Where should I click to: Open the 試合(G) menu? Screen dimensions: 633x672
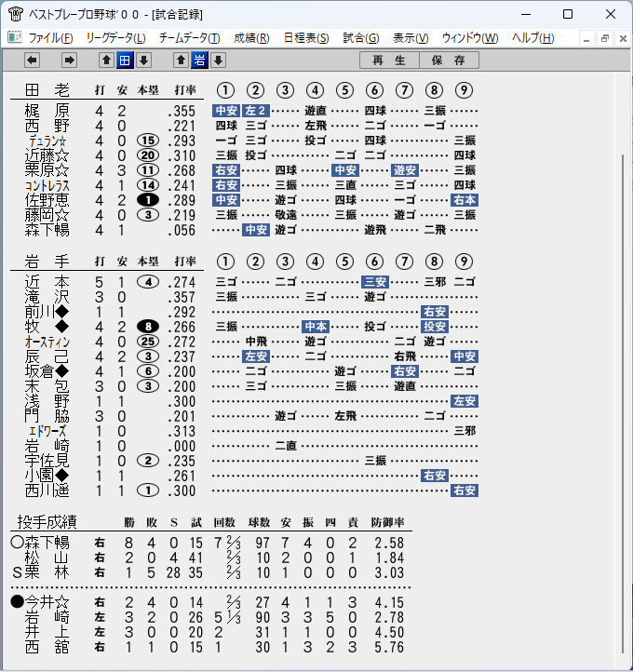(x=361, y=38)
